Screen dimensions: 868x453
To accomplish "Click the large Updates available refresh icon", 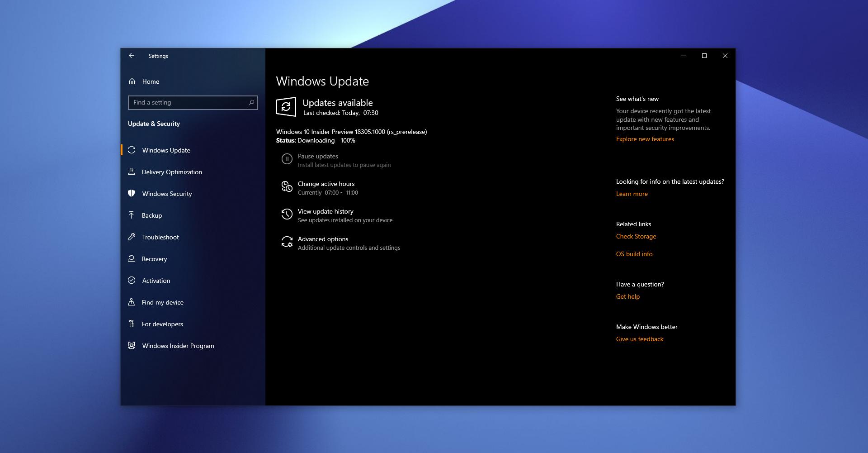I will point(286,107).
